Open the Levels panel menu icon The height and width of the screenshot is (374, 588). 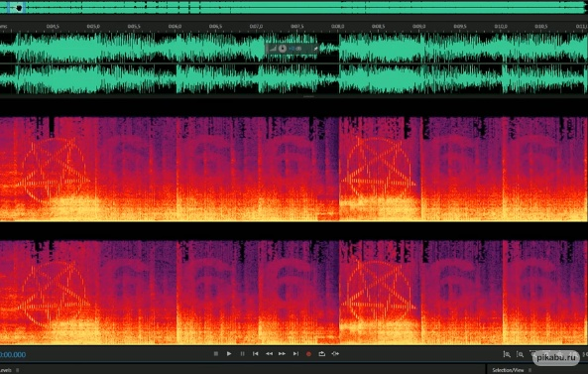pos(17,370)
